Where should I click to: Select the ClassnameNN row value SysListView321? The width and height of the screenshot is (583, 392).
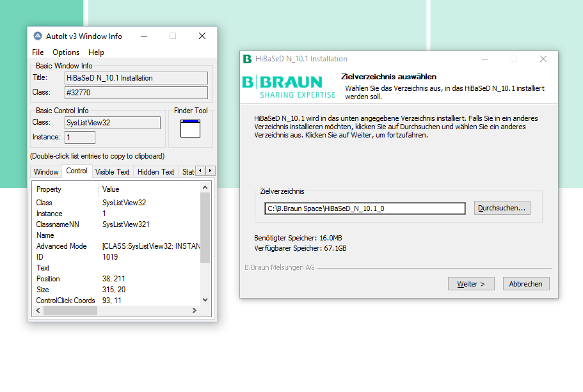pyautogui.click(x=125, y=224)
